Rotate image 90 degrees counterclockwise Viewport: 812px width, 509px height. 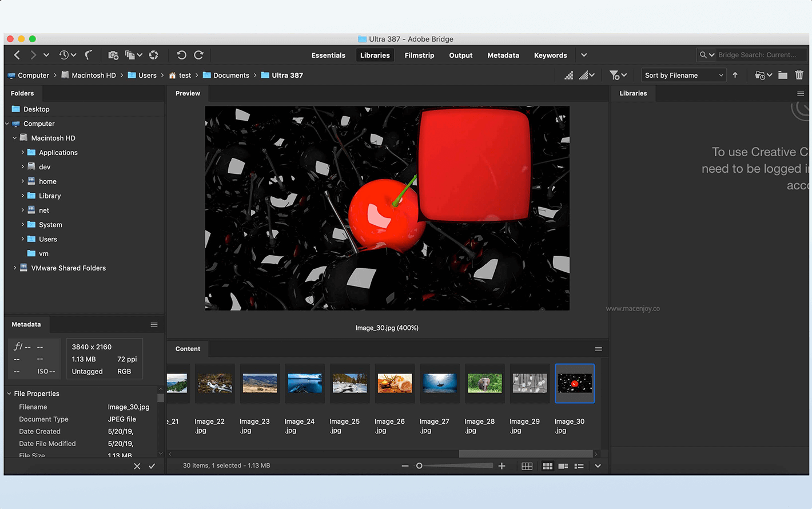tap(181, 55)
